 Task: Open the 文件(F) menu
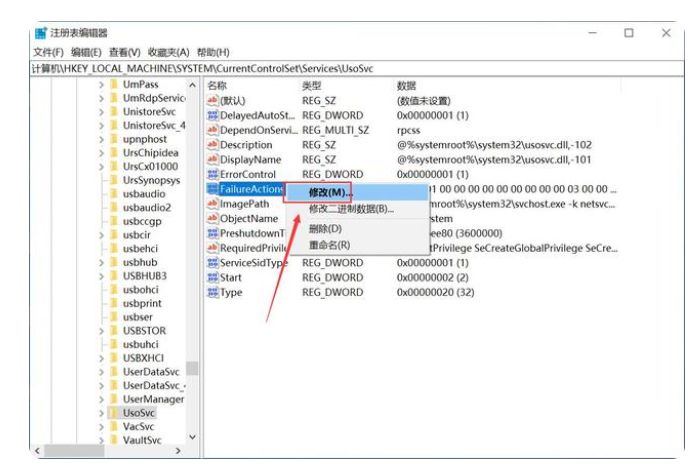(48, 52)
